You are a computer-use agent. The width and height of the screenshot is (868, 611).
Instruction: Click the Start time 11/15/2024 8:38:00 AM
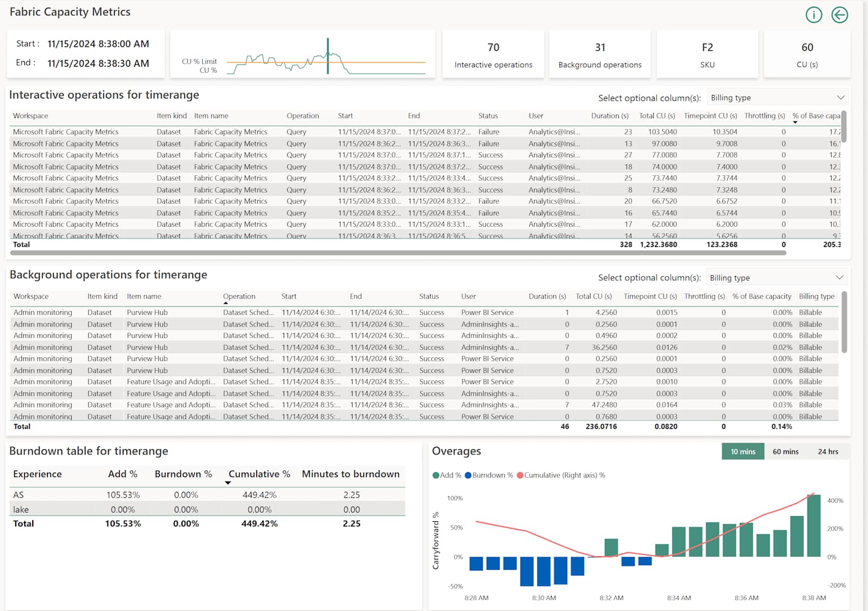click(x=98, y=44)
